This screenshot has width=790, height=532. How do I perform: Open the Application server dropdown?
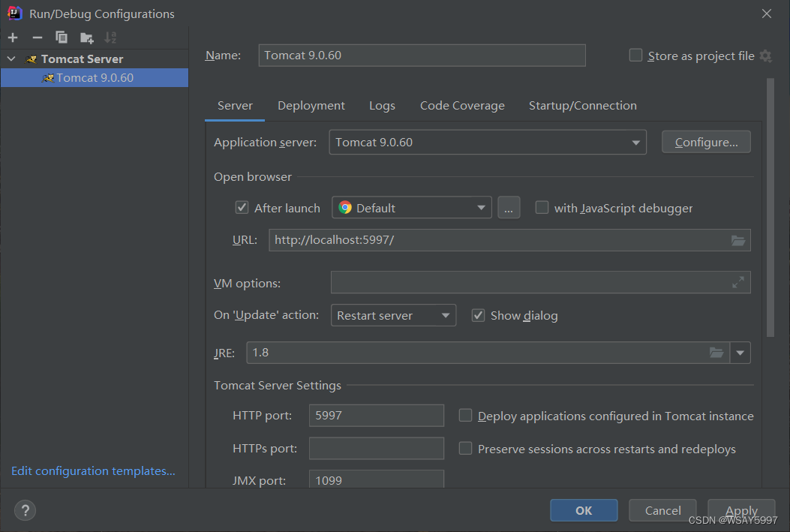tap(487, 143)
